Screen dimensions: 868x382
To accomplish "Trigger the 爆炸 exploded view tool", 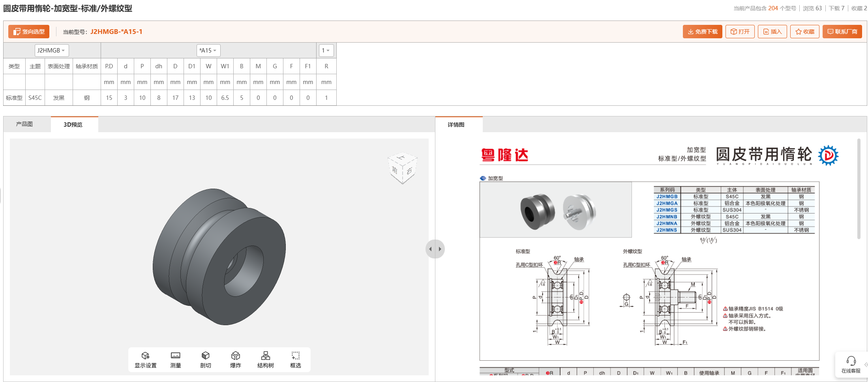I will (x=235, y=359).
